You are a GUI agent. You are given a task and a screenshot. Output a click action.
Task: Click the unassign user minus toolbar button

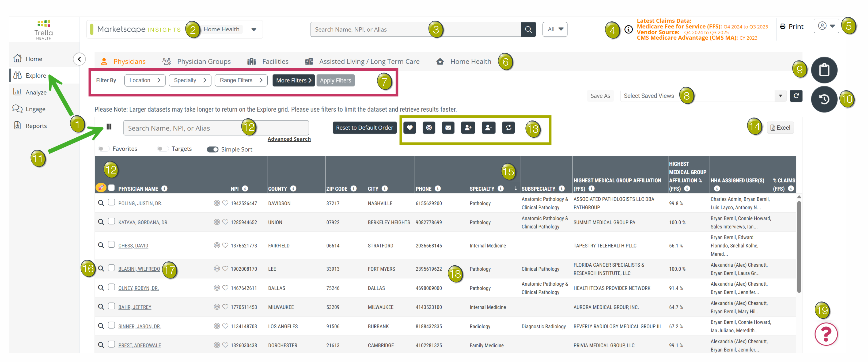click(488, 127)
